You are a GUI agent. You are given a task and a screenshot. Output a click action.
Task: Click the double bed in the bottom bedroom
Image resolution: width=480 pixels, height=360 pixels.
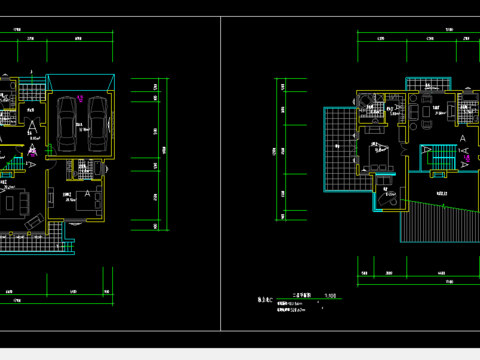point(88,200)
